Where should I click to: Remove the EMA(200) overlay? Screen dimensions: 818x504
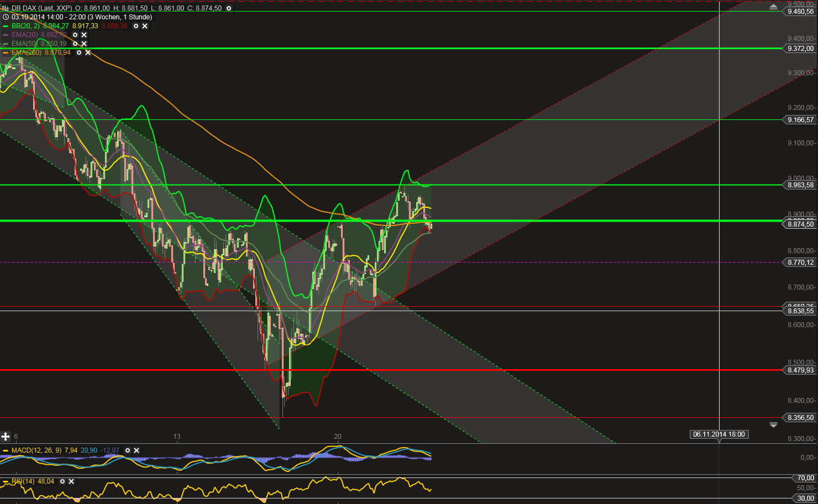(88, 53)
